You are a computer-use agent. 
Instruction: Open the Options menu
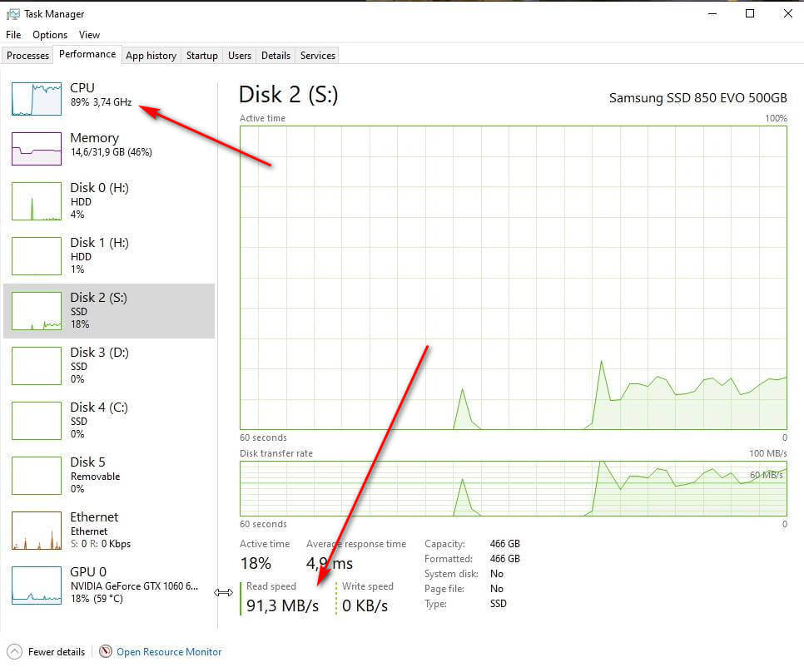coord(50,35)
